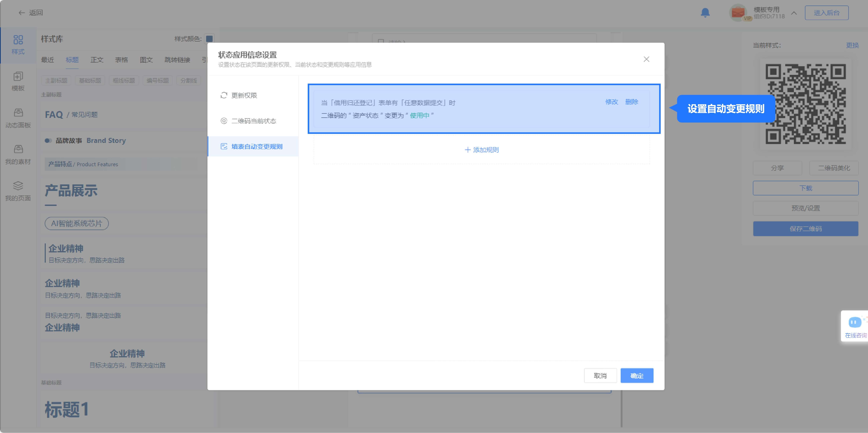
Task: Click the notification bell icon
Action: 705,13
